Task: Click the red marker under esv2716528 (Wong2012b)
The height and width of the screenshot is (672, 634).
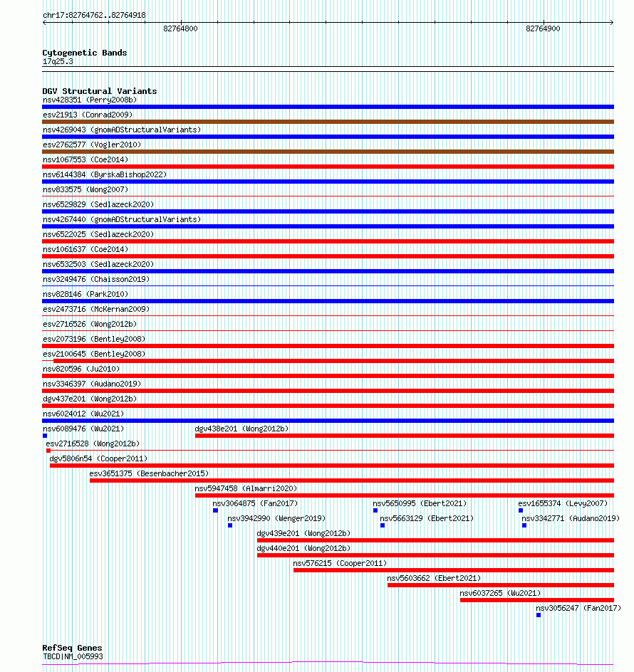Action: [x=48, y=451]
